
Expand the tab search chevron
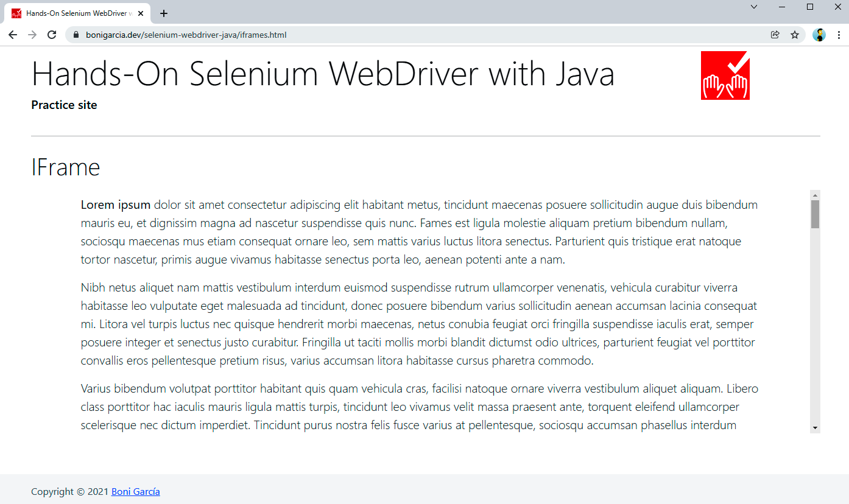pyautogui.click(x=754, y=7)
